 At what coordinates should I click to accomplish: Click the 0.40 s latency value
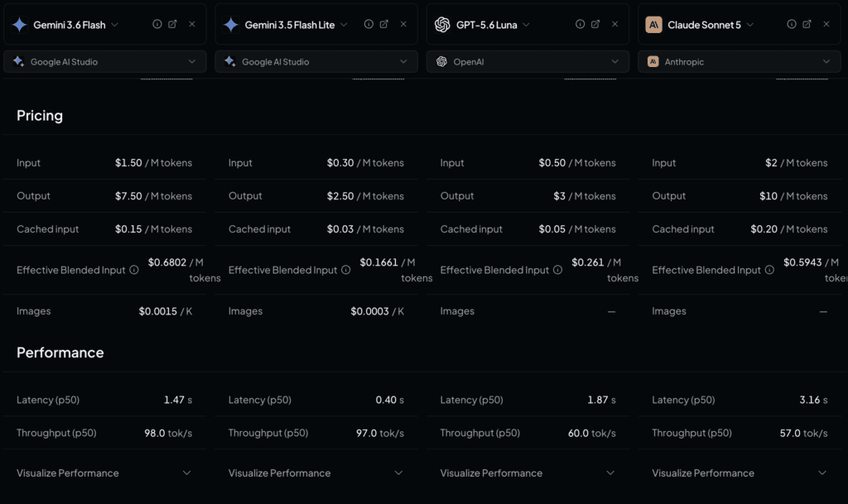coord(390,400)
